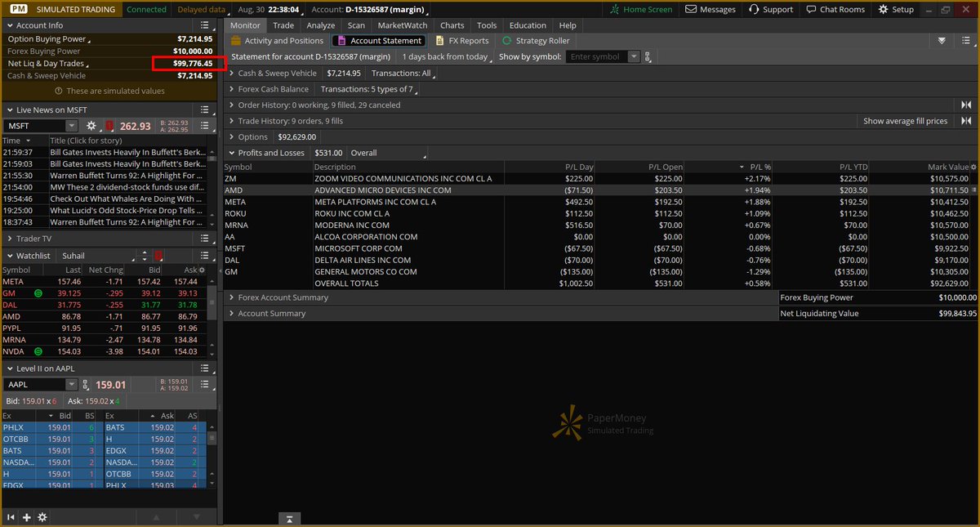This screenshot has height=527, width=980.
Task: Expand the Trader TV gadget
Action: click(x=10, y=239)
